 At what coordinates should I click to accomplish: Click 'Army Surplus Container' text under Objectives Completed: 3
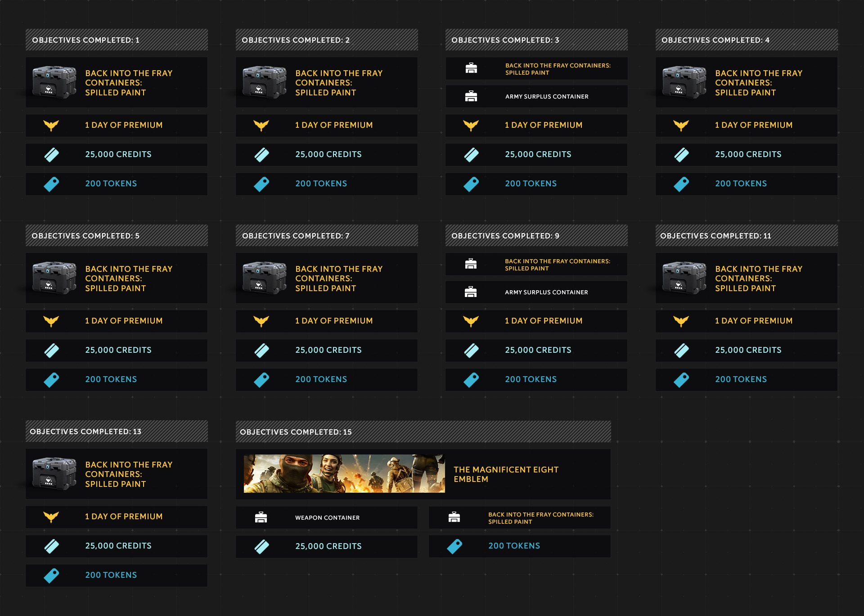tap(547, 96)
